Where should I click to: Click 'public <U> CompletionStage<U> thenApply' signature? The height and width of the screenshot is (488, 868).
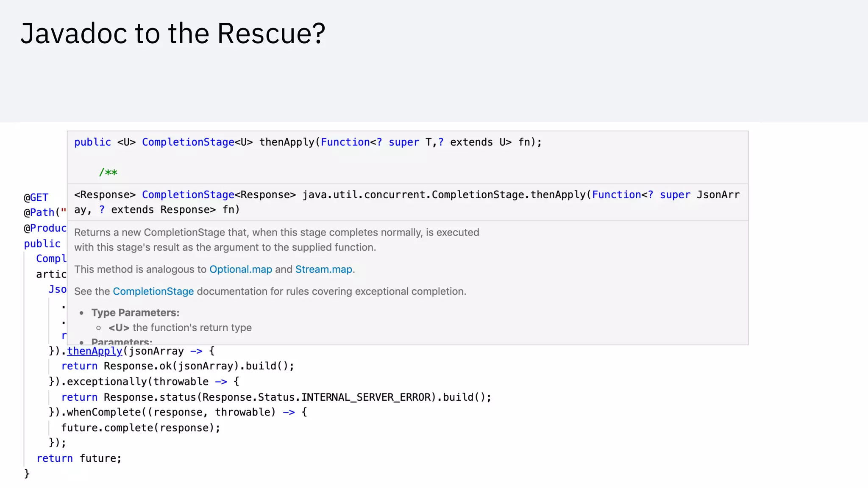(x=308, y=142)
